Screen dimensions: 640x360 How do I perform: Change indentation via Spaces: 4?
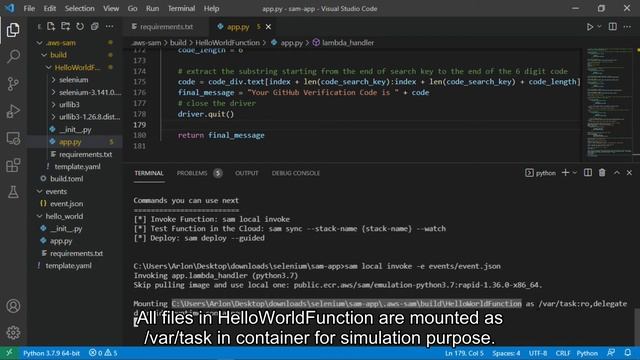tap(506, 353)
